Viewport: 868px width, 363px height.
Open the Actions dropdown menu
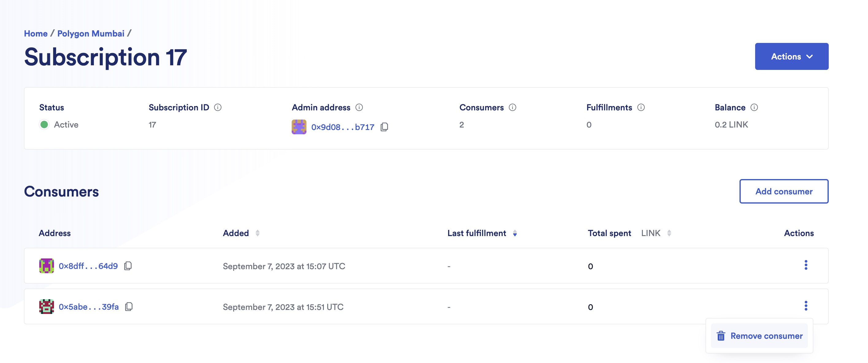[792, 56]
